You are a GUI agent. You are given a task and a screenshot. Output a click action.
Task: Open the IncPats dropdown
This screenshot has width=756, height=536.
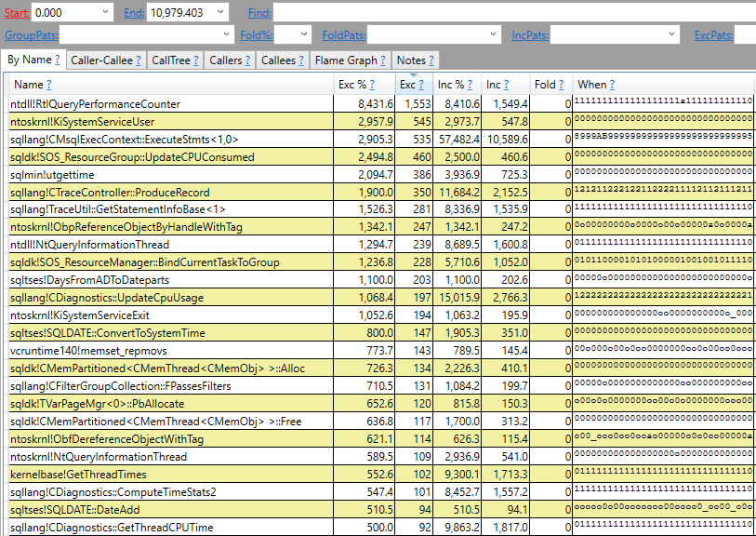pyautogui.click(x=671, y=34)
